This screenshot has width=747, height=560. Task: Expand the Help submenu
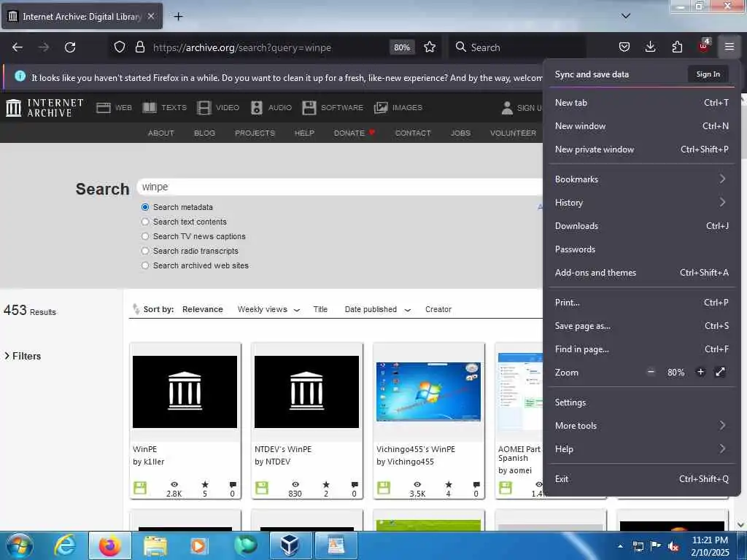641,449
